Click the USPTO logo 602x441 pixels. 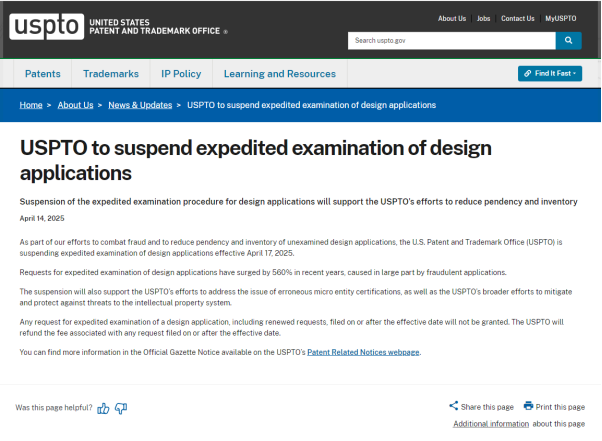[46, 26]
